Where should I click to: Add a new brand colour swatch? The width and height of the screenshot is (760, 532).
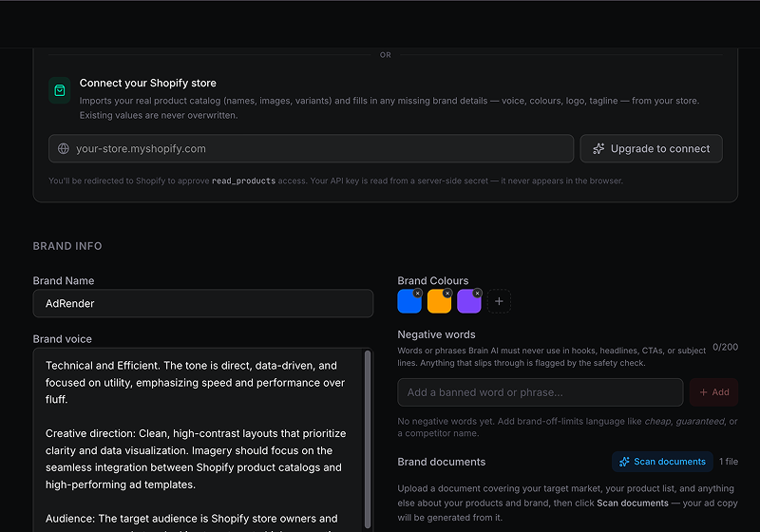499,301
